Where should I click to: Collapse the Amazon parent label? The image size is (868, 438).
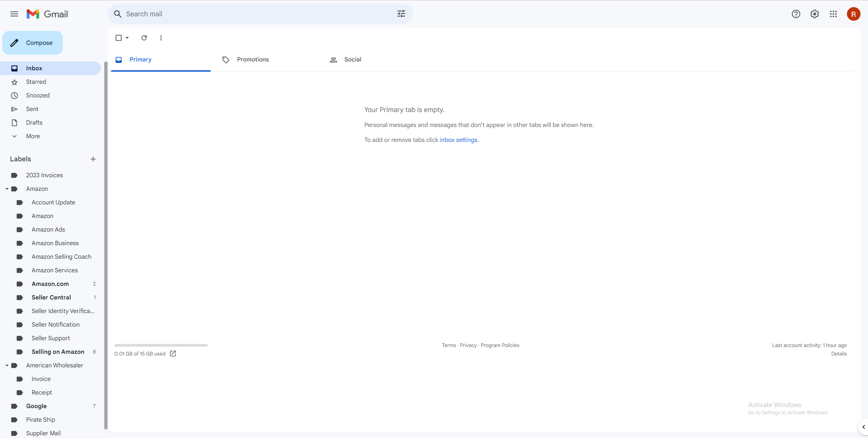7,189
